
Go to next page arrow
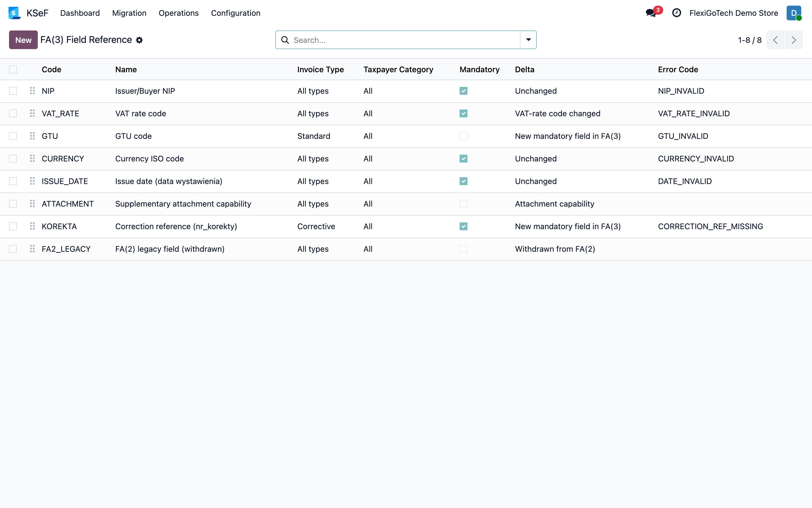[x=794, y=40]
